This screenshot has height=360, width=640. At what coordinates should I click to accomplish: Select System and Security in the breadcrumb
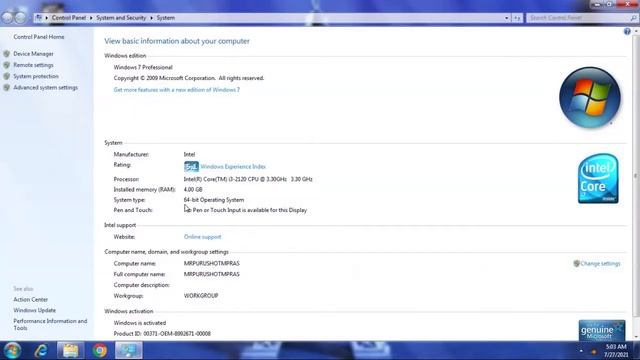pyautogui.click(x=121, y=18)
